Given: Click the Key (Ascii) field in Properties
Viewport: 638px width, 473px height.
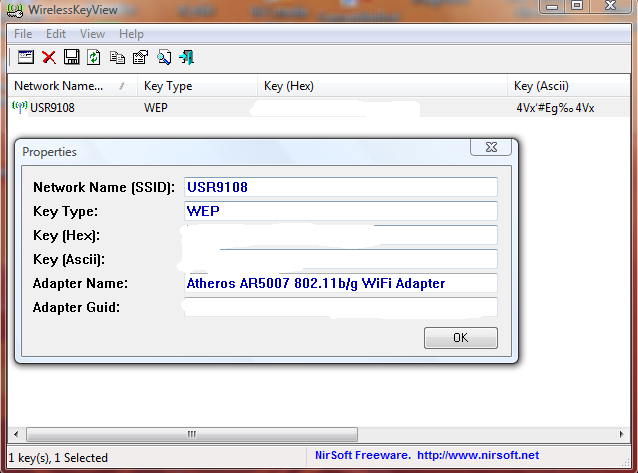Looking at the screenshot, I should coord(341,259).
